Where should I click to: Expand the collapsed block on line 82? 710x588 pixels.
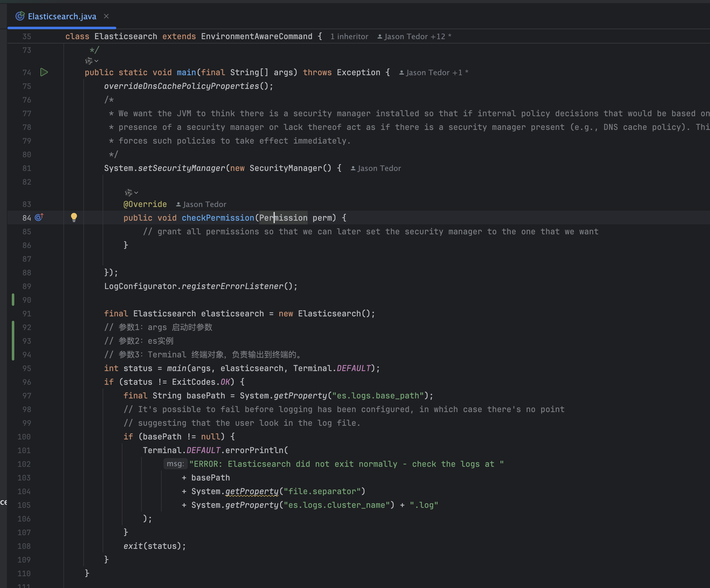coord(136,192)
